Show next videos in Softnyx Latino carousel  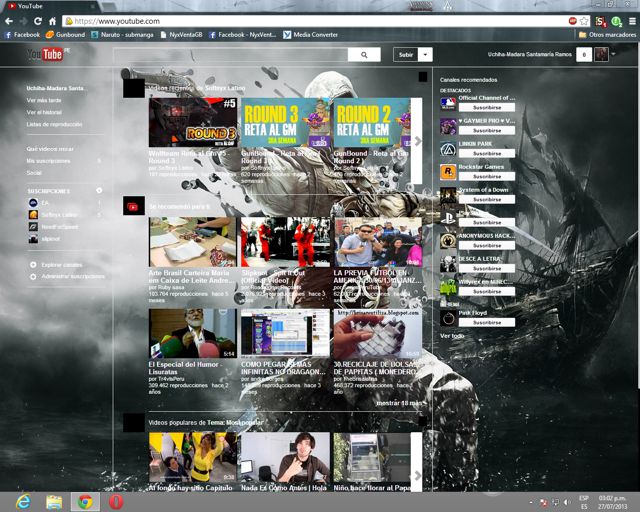[x=417, y=141]
